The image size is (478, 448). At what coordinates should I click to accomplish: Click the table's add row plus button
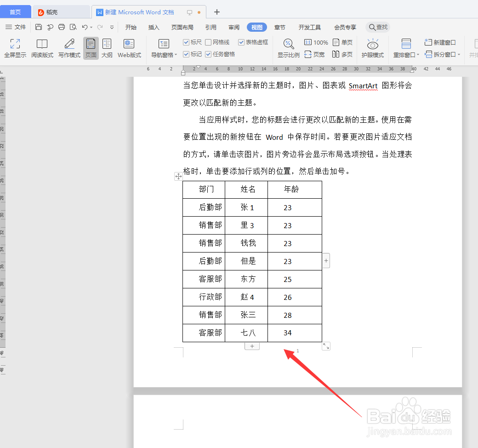pos(252,345)
